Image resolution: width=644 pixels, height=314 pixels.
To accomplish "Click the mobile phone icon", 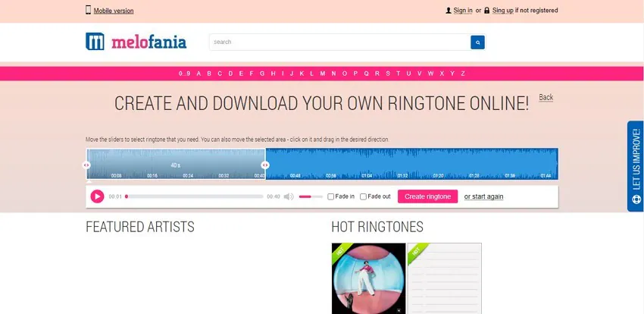I will [x=89, y=10].
